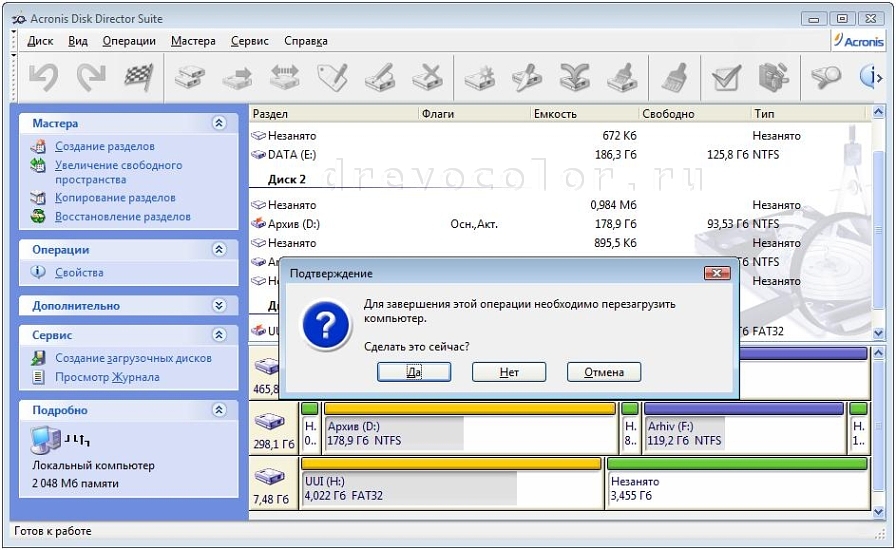Click the Copy partition toolbar icon
896x550 pixels.
pyautogui.click(x=190, y=77)
